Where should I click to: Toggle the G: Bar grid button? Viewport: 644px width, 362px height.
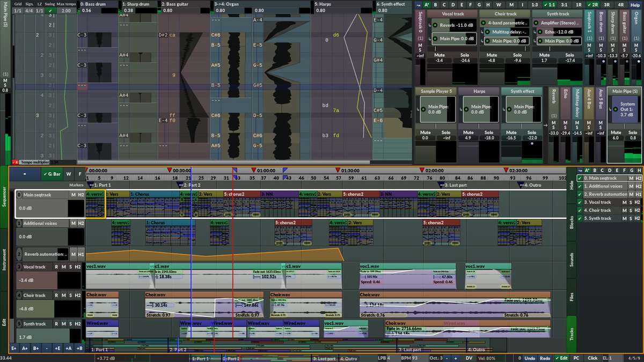pyautogui.click(x=52, y=174)
